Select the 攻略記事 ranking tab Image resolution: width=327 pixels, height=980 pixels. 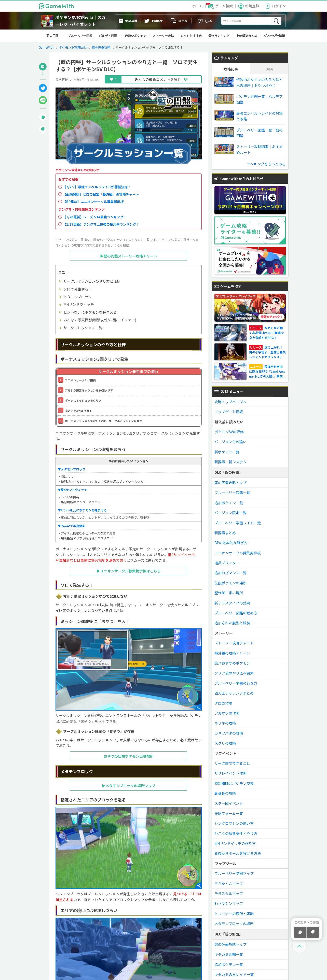[231, 69]
